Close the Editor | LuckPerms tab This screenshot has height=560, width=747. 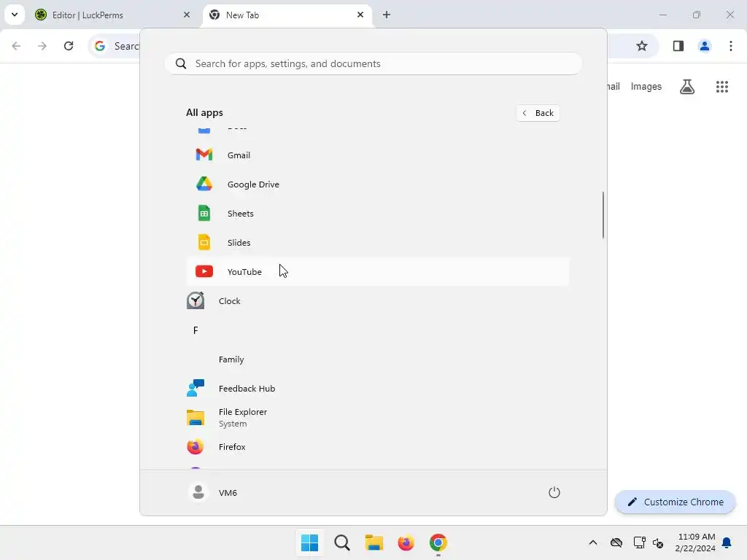187,15
